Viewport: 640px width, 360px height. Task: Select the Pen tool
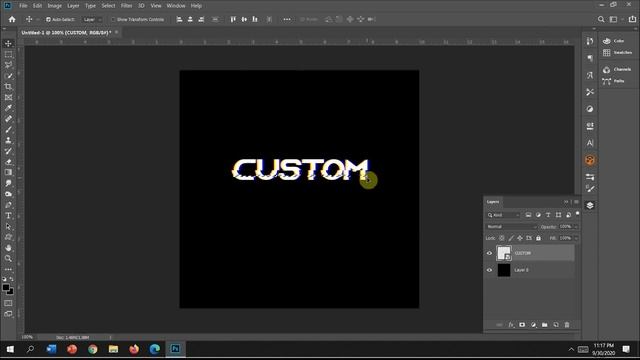(8, 204)
